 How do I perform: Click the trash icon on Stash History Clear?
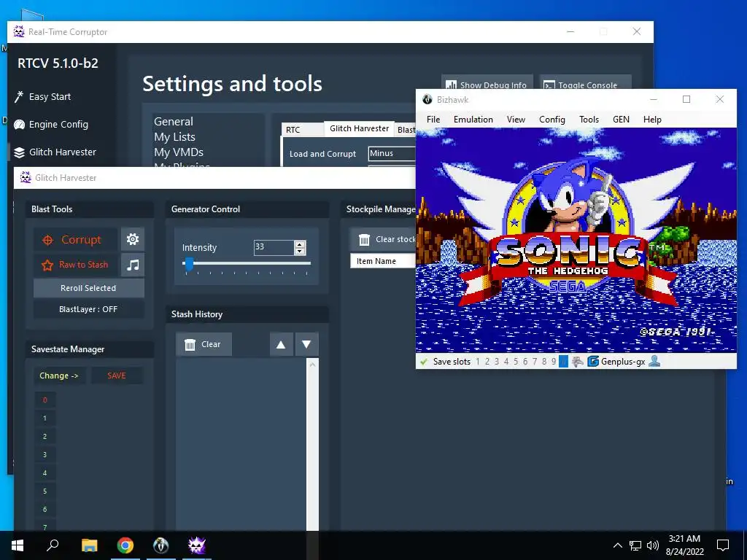(x=190, y=344)
